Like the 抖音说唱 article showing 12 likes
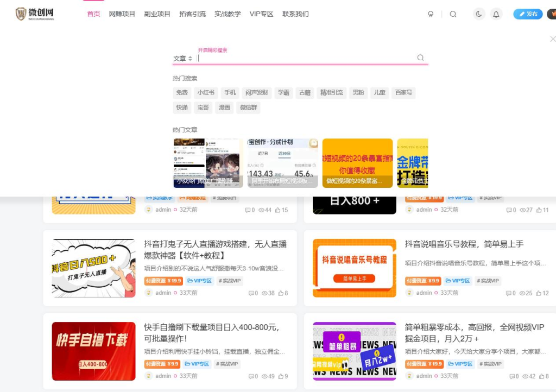This screenshot has height=392, width=556. pyautogui.click(x=539, y=293)
